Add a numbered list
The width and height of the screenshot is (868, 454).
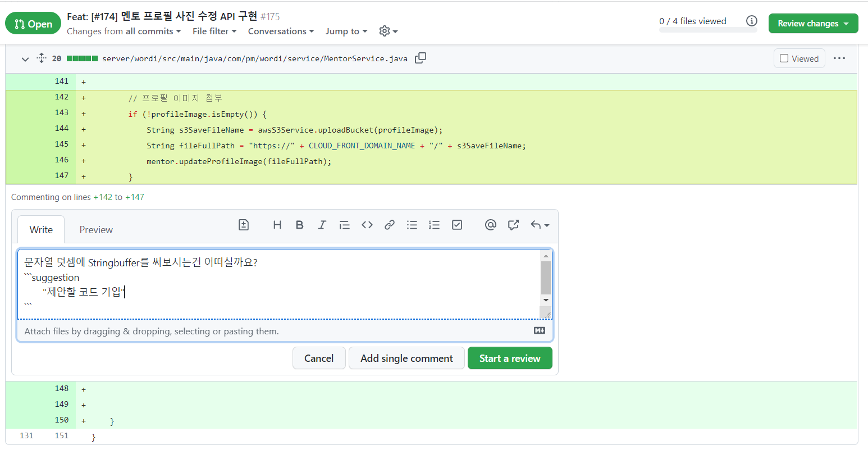coord(434,225)
